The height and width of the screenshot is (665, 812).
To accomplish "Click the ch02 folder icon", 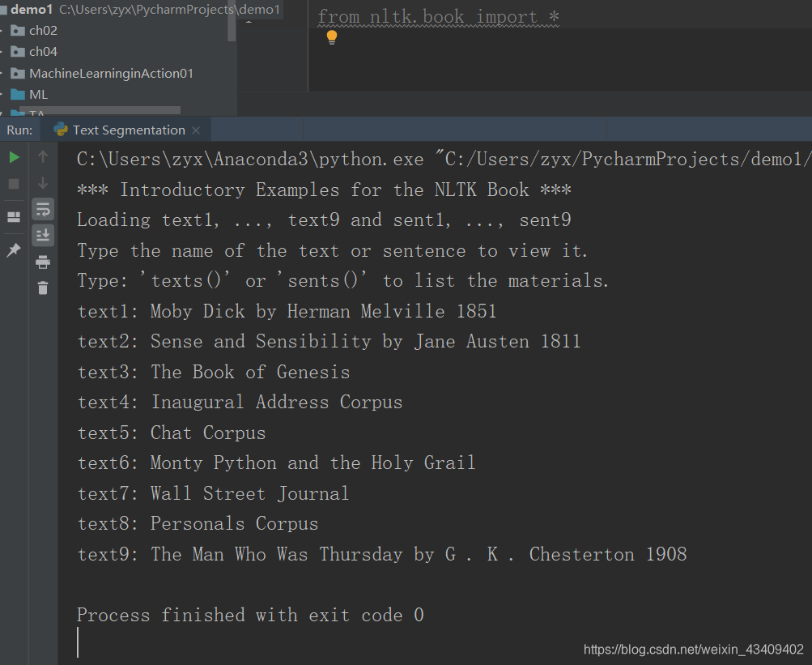I will coord(18,31).
